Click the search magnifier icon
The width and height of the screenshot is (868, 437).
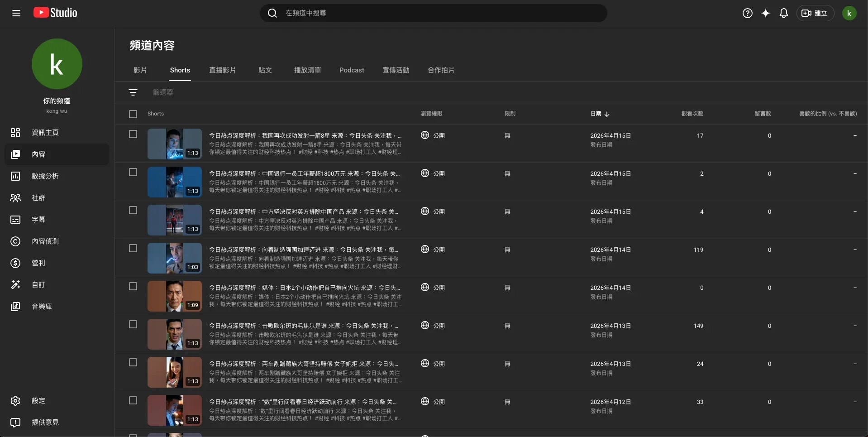tap(272, 13)
